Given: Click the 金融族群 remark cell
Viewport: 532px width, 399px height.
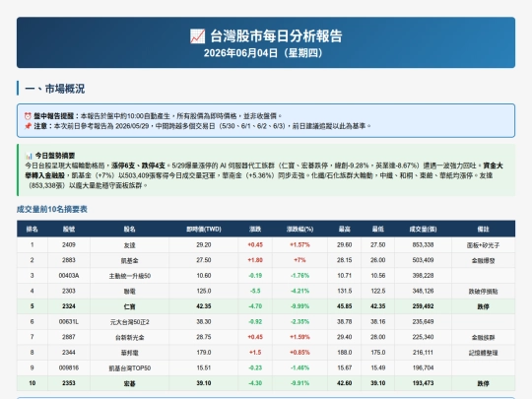Looking at the screenshot, I should (x=483, y=338).
